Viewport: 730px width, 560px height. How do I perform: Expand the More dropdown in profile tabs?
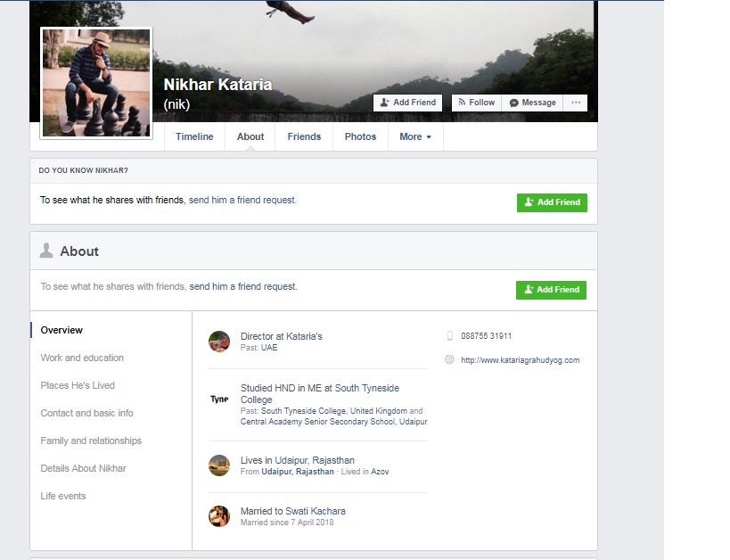coord(415,136)
